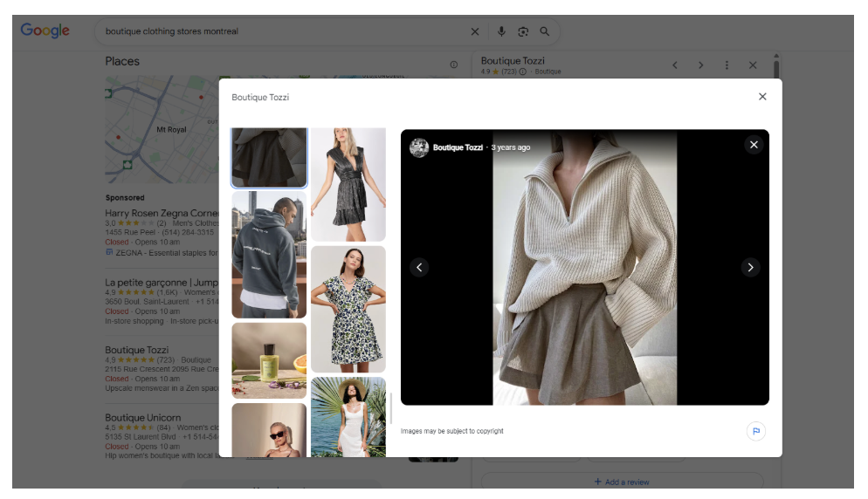
Task: Open the perfume bottle thumbnail
Action: click(269, 360)
